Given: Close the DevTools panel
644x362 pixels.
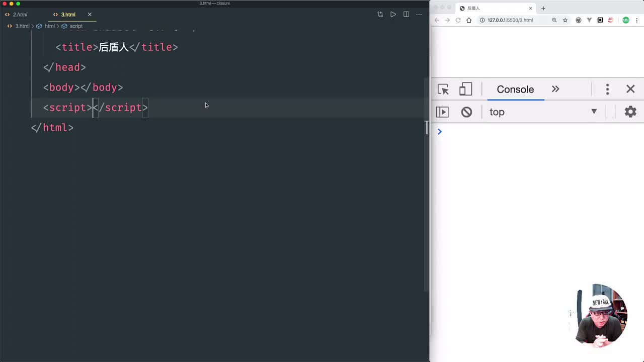Looking at the screenshot, I should coord(630,89).
